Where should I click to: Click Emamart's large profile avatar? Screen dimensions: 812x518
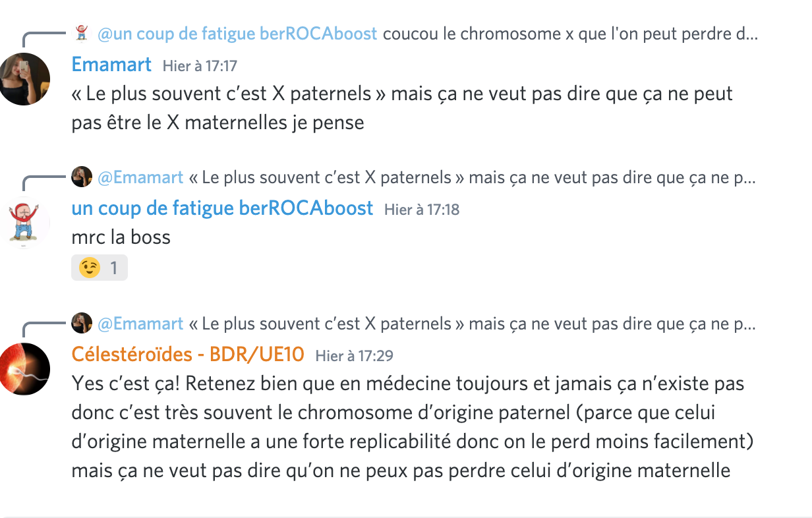(25, 79)
